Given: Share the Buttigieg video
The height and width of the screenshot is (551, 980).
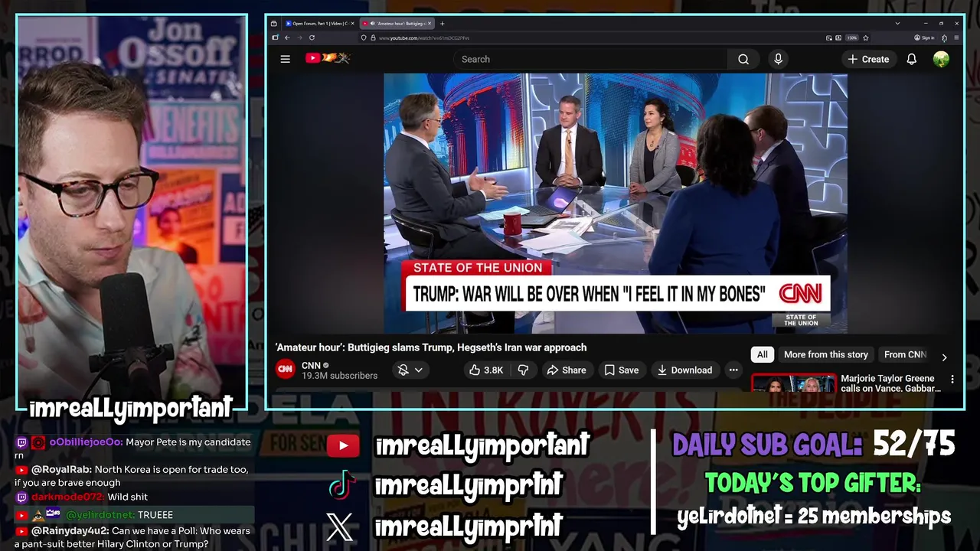Looking at the screenshot, I should [566, 370].
